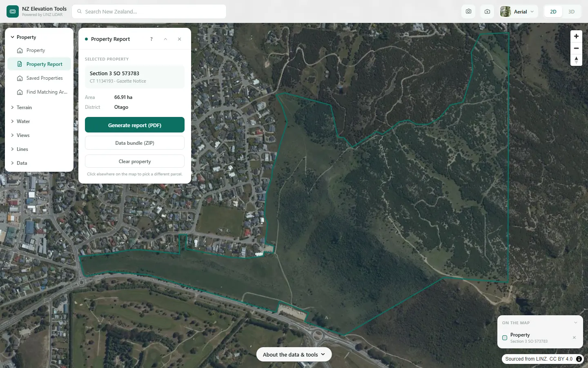This screenshot has height=368, width=588.
Task: Click CT 1134193 Gazette Notice text
Action: pyautogui.click(x=118, y=81)
